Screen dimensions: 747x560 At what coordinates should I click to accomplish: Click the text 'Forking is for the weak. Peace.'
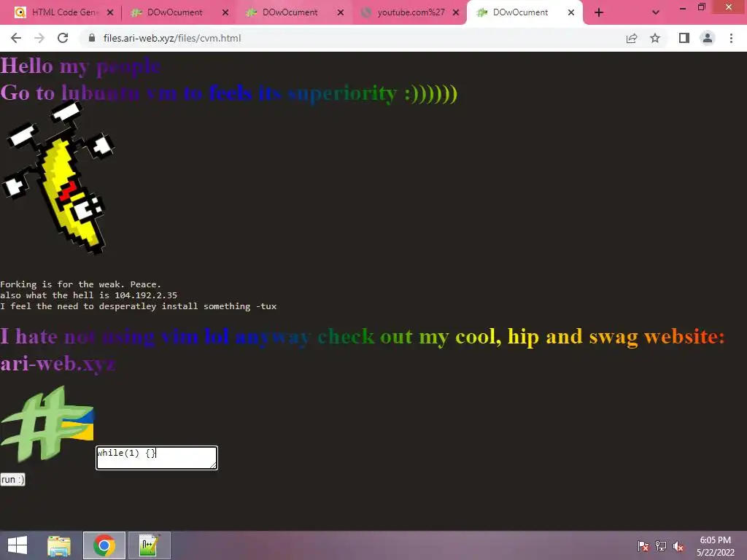click(x=80, y=284)
